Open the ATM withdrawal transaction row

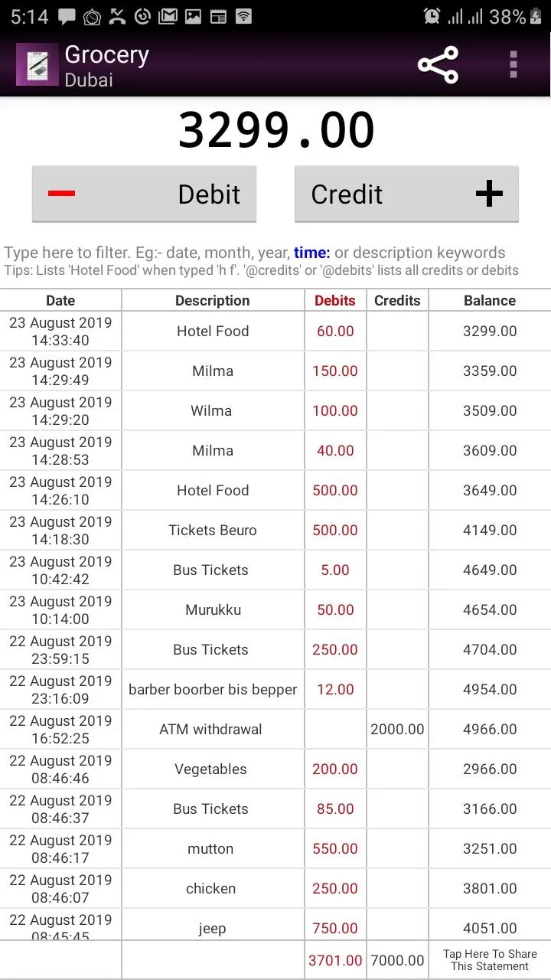tap(275, 729)
